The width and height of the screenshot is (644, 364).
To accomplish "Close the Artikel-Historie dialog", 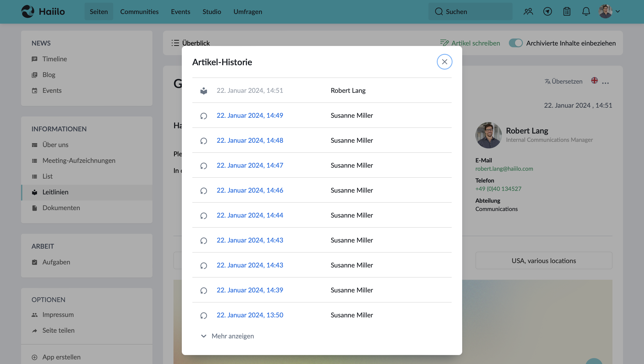I will pyautogui.click(x=444, y=62).
